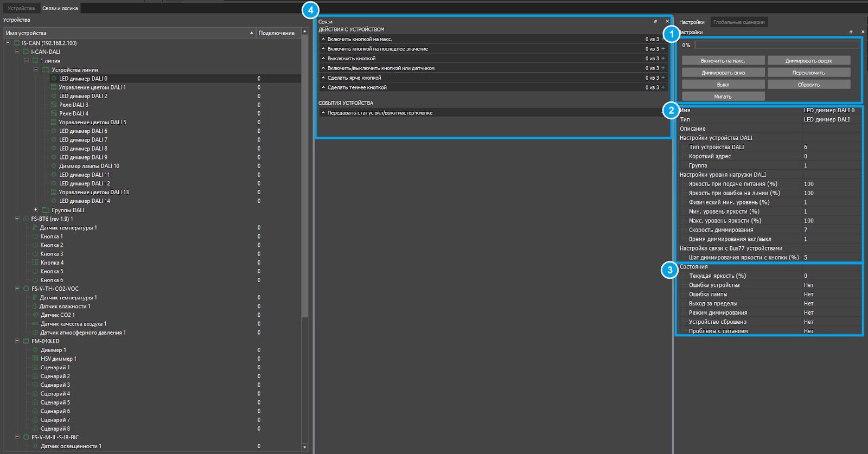Collapse the FM-040LED device node
This screenshot has height=454, width=868.
[x=17, y=341]
